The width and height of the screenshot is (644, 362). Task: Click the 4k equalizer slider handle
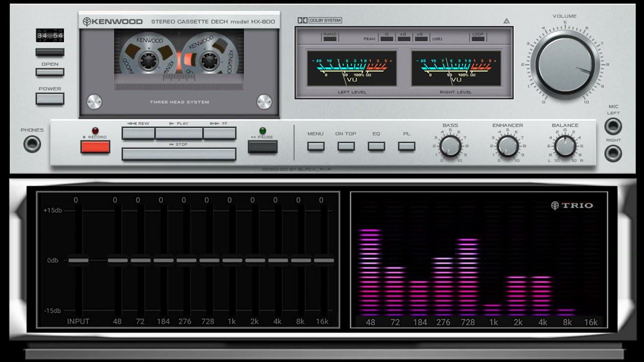[278, 260]
